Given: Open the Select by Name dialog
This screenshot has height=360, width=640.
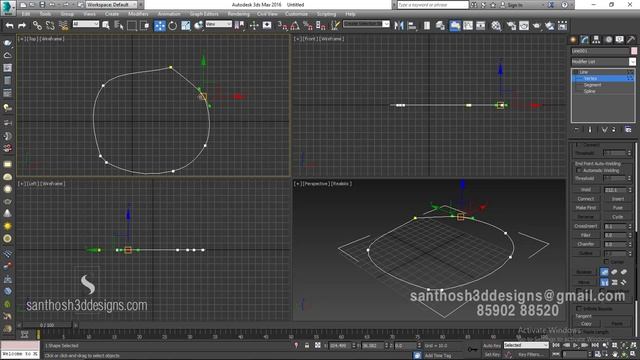Looking at the screenshot, I should coord(119,26).
